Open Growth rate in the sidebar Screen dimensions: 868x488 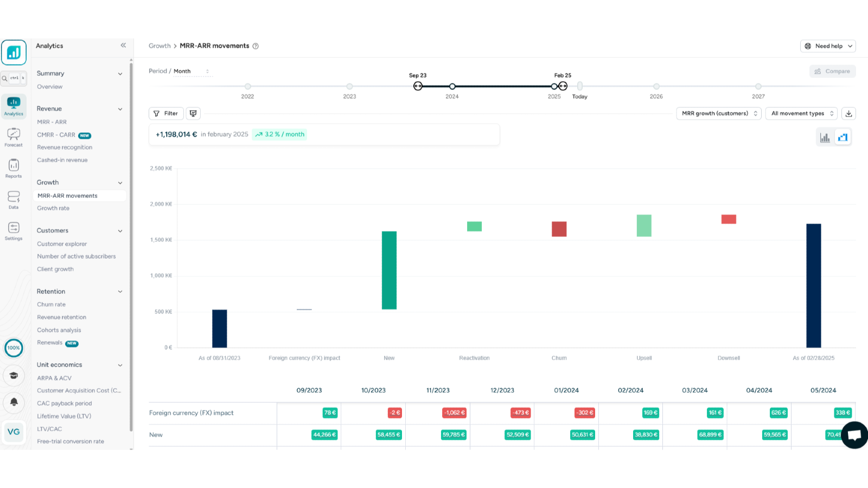click(x=53, y=208)
